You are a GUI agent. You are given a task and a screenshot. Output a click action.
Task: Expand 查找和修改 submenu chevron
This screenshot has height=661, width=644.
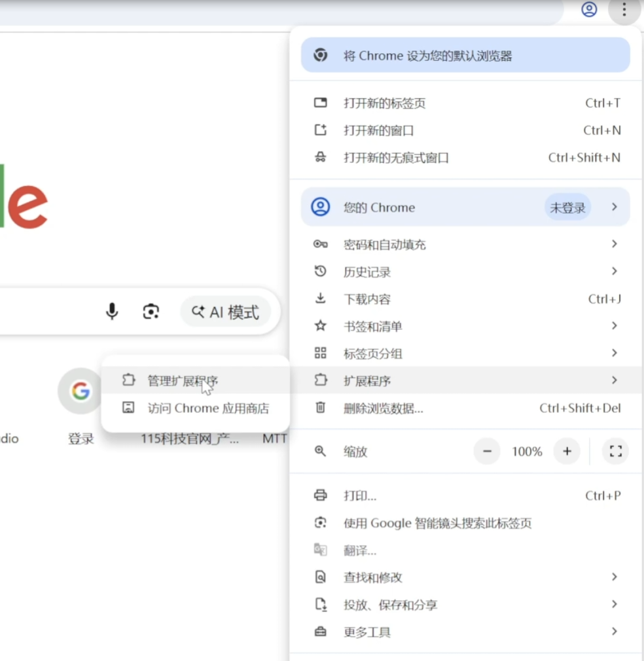point(615,577)
